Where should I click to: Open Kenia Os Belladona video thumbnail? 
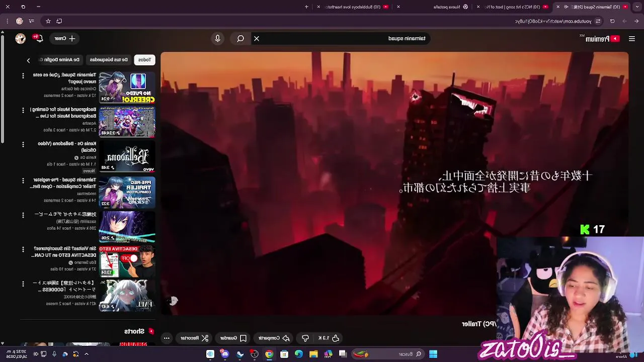tap(127, 156)
